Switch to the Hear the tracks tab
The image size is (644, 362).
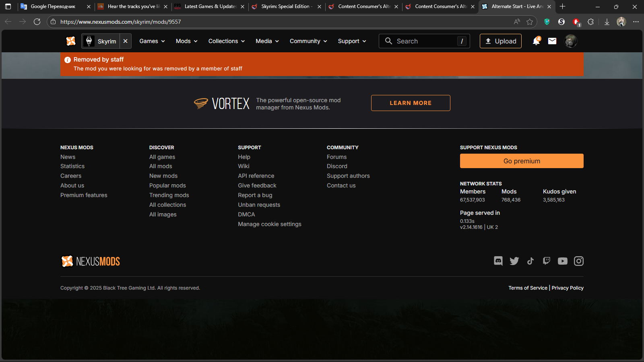click(x=133, y=6)
